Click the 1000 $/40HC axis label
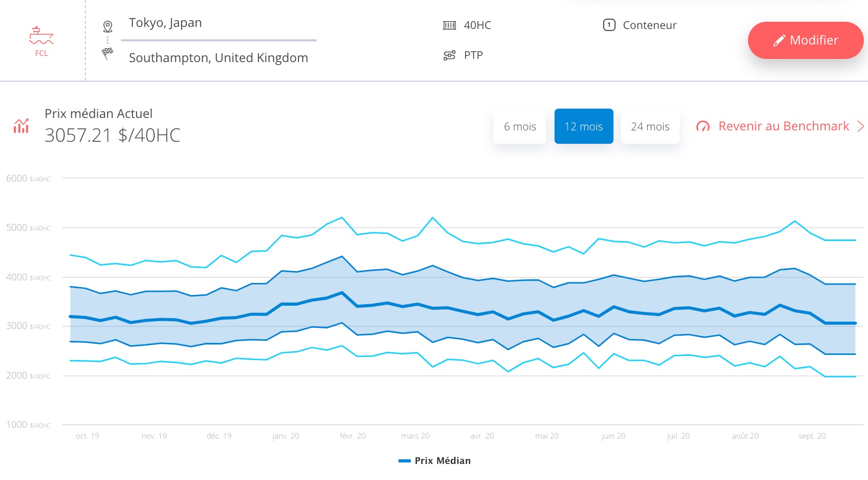 tap(28, 425)
